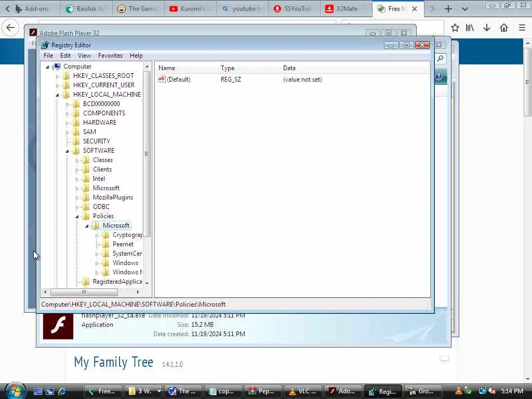Click the browser home icon

pyautogui.click(x=504, y=28)
